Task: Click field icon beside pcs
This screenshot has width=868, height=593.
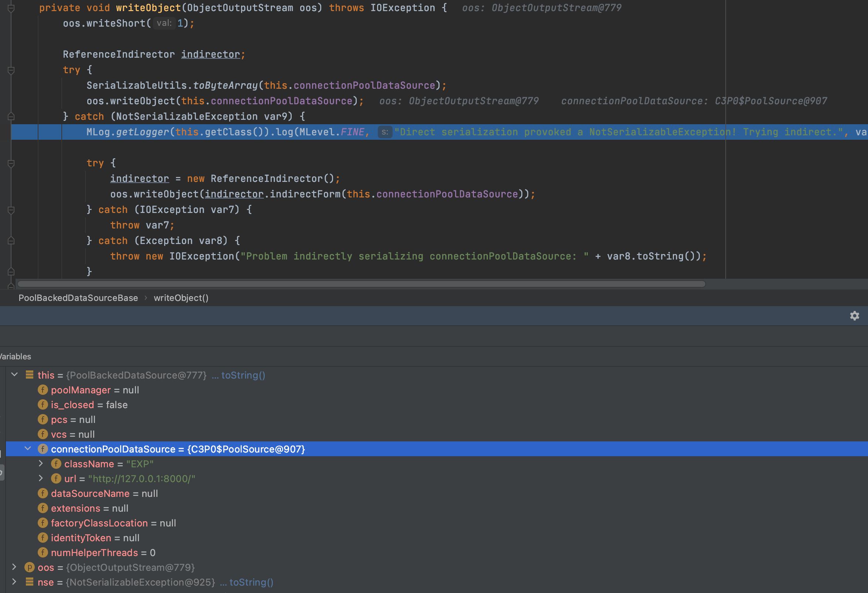Action: 43,419
